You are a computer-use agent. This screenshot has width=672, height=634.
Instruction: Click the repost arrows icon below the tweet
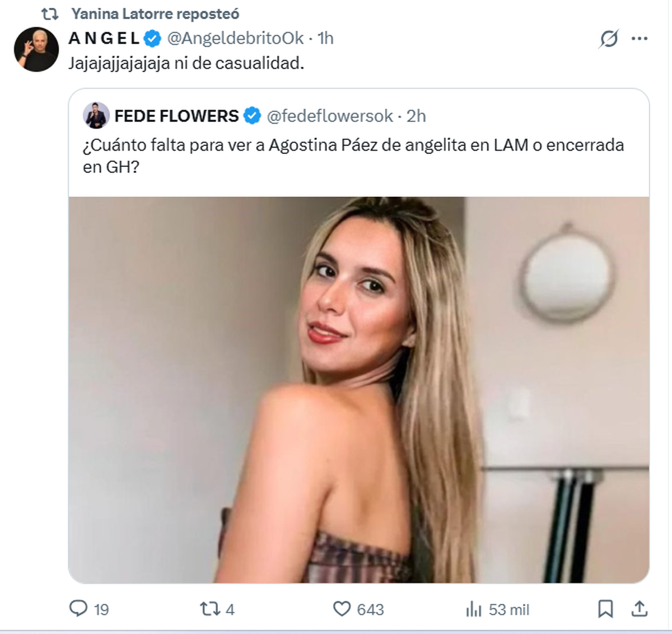[210, 608]
